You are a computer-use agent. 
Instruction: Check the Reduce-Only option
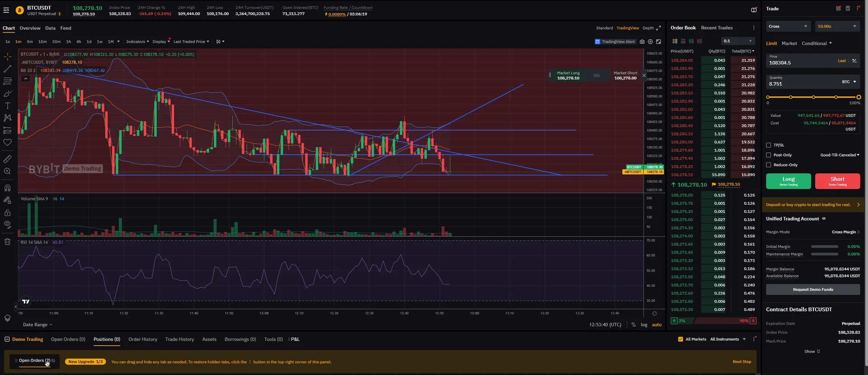tap(769, 165)
